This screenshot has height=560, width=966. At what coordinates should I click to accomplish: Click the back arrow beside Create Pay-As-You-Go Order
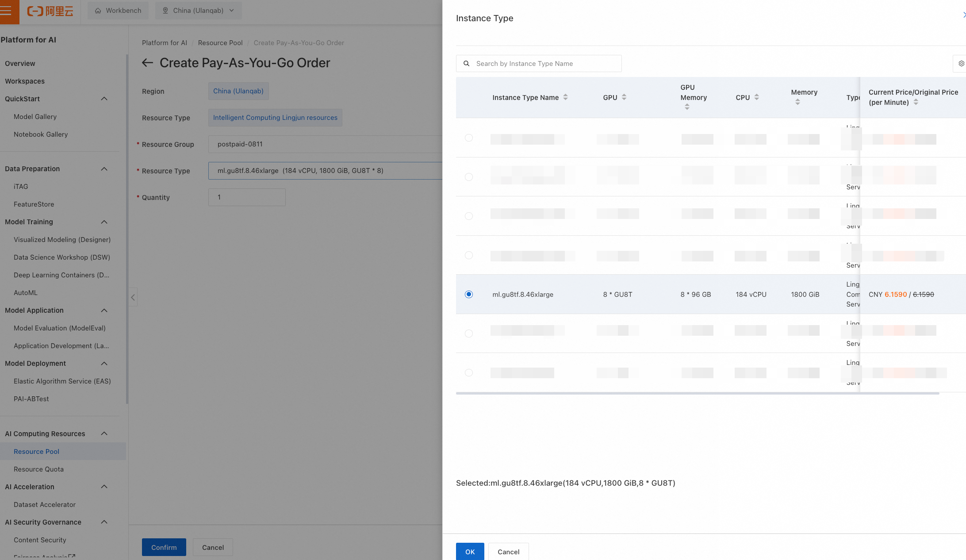click(147, 63)
